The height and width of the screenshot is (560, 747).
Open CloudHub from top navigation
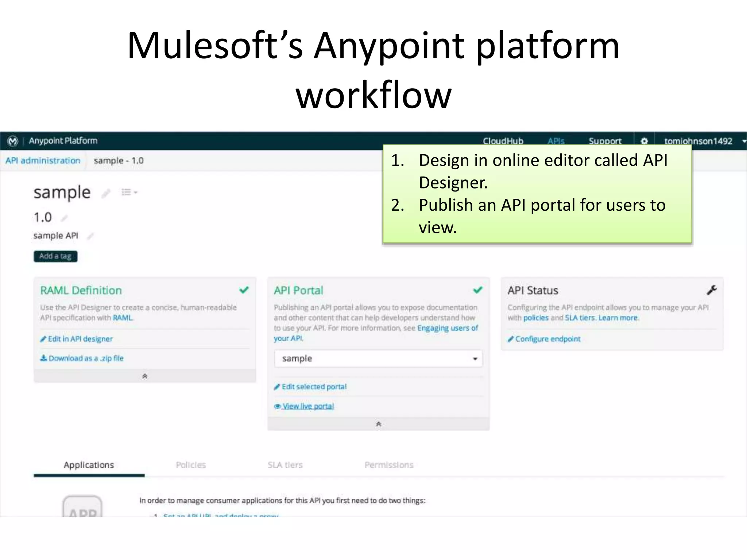[x=503, y=141]
